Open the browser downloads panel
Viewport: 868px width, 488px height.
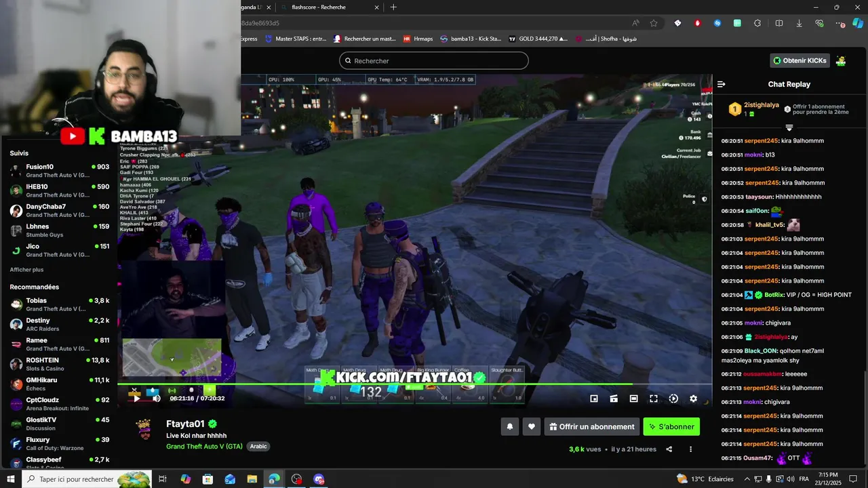799,23
